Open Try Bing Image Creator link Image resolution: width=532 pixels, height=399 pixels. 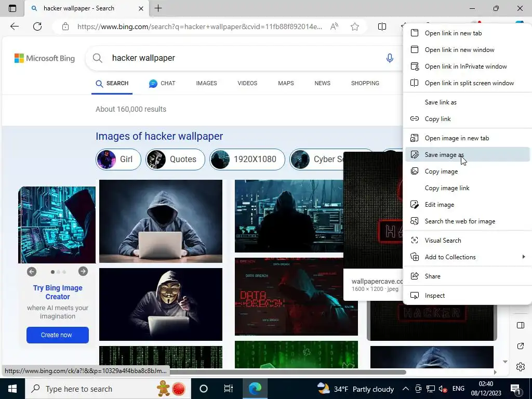(58, 292)
